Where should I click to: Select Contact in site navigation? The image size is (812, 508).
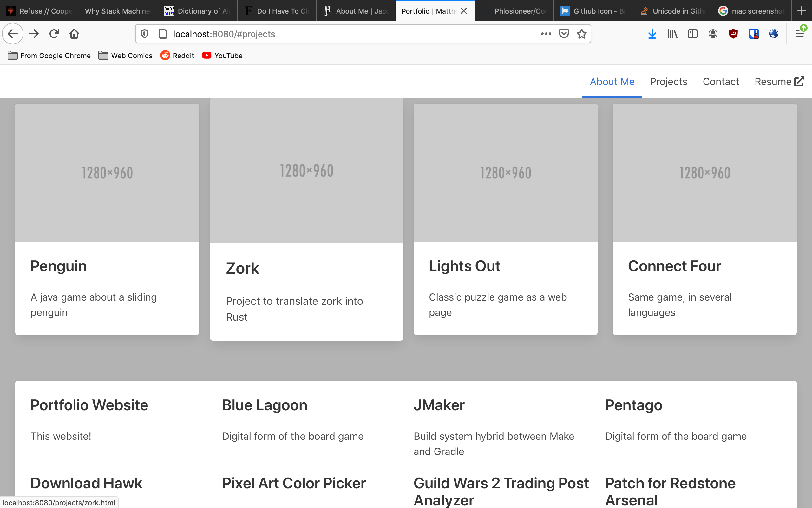point(721,82)
